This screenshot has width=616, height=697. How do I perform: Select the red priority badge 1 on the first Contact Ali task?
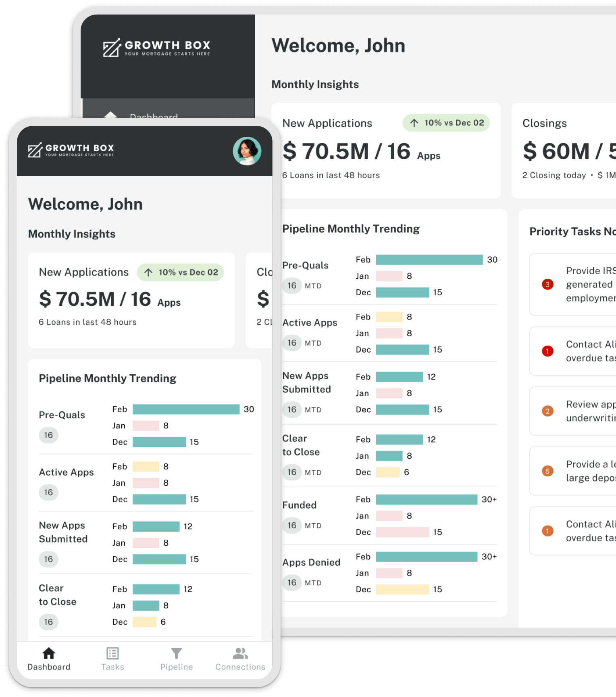(x=547, y=351)
